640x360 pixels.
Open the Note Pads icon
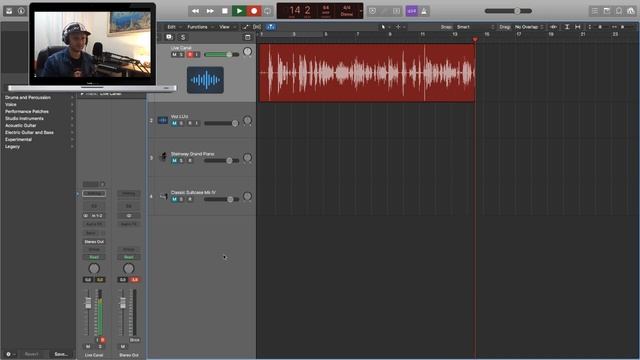(x=607, y=11)
